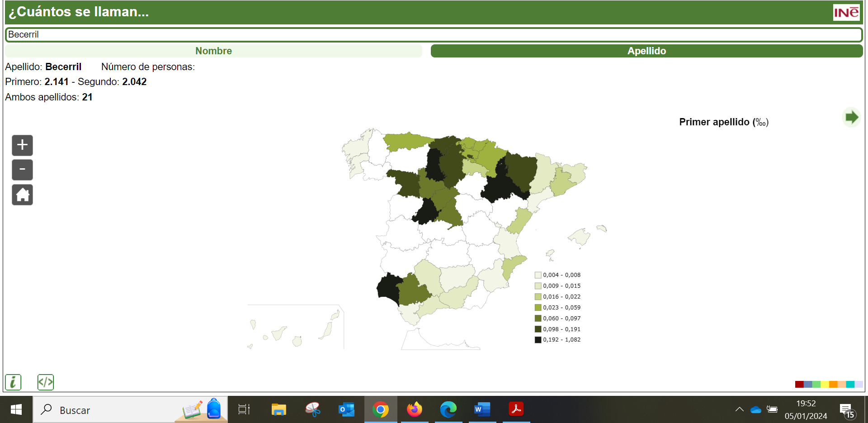
Task: Select the Apellido tab
Action: (x=646, y=51)
